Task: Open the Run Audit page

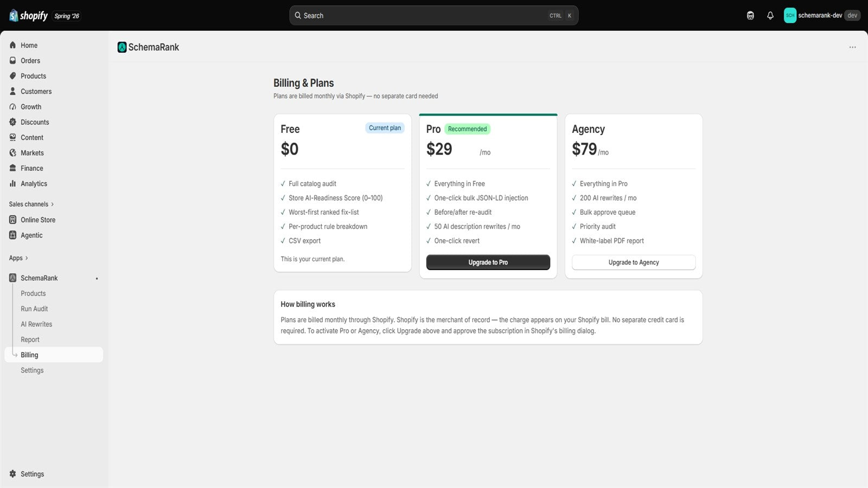Action: pos(34,309)
